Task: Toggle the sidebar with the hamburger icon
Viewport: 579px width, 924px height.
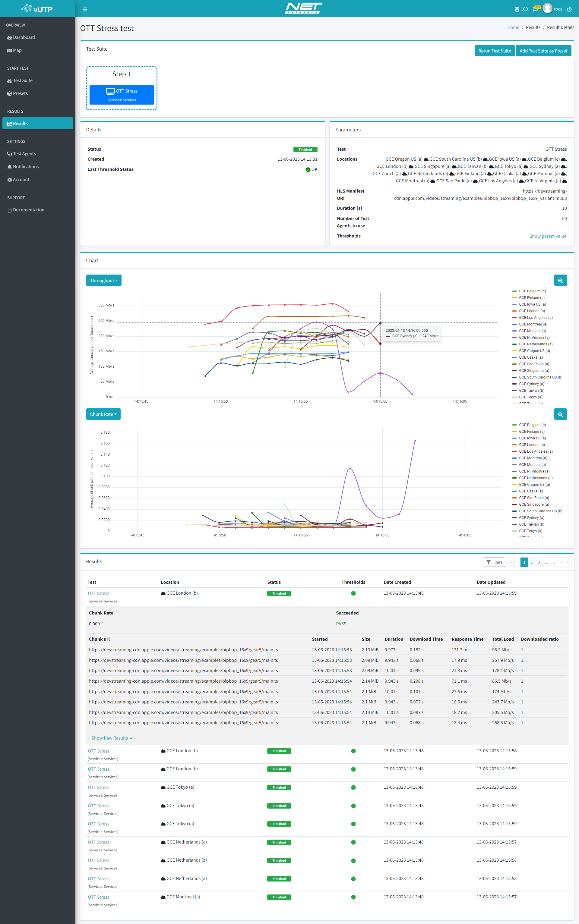Action: [85, 9]
